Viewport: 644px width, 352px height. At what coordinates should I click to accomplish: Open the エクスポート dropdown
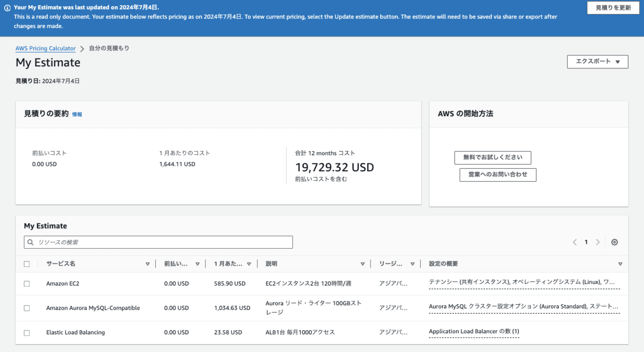click(598, 61)
